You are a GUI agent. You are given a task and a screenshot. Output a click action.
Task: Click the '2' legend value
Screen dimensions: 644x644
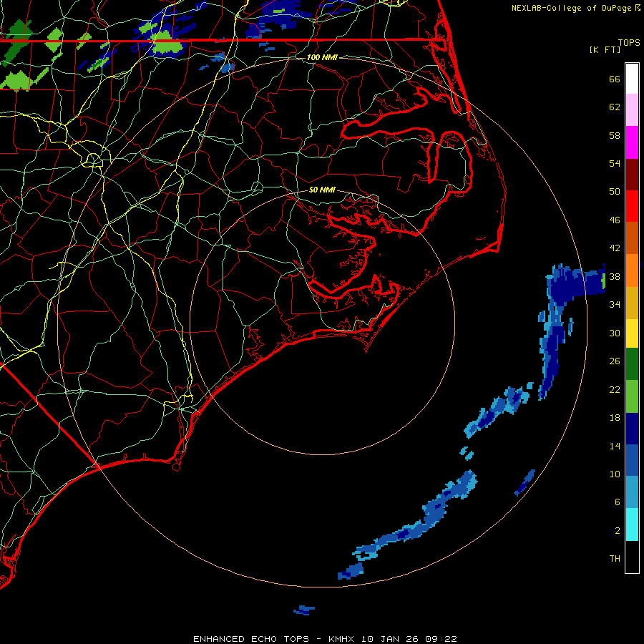(x=618, y=531)
